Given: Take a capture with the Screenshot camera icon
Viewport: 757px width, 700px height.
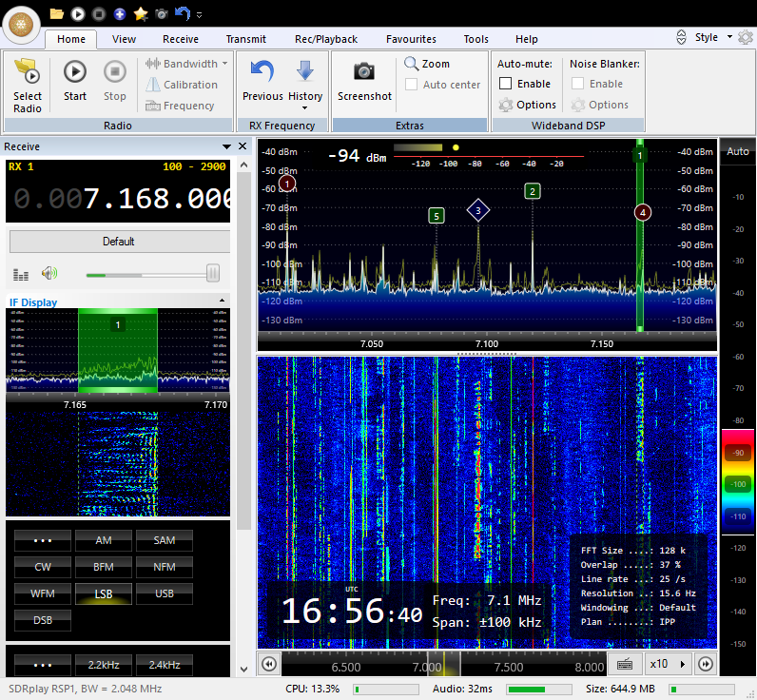Looking at the screenshot, I should [x=364, y=71].
